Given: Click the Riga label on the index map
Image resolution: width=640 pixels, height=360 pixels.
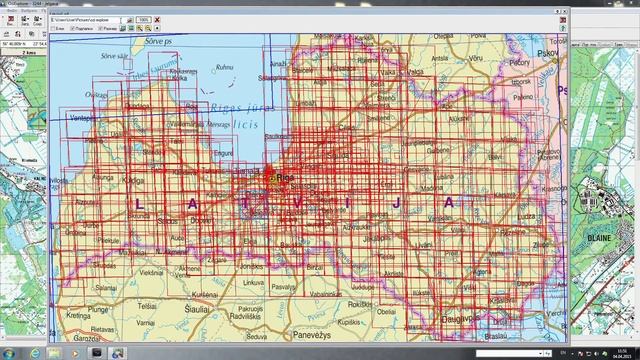Looking at the screenshot, I should (x=285, y=178).
